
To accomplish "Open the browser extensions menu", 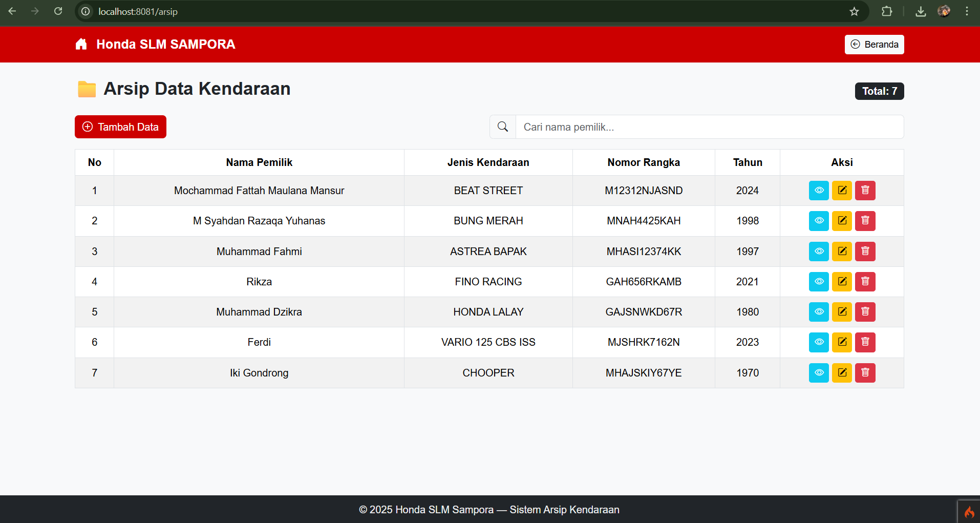I will point(887,11).
